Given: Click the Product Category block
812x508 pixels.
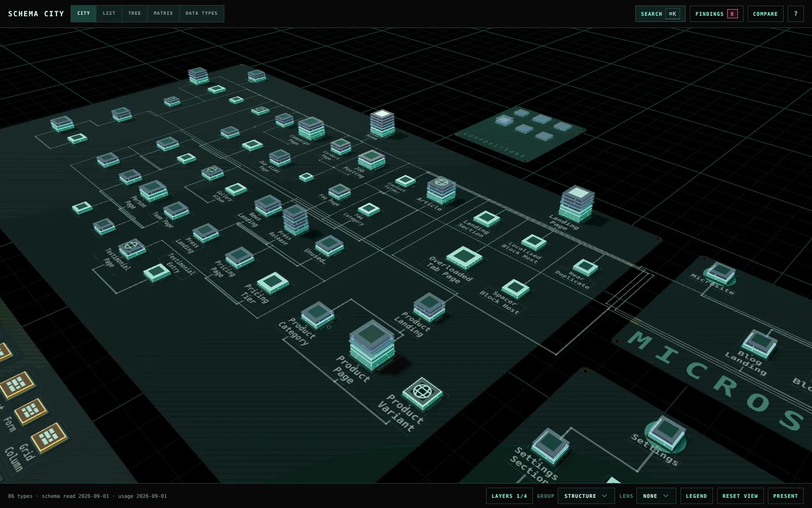Looking at the screenshot, I should pyautogui.click(x=318, y=315).
